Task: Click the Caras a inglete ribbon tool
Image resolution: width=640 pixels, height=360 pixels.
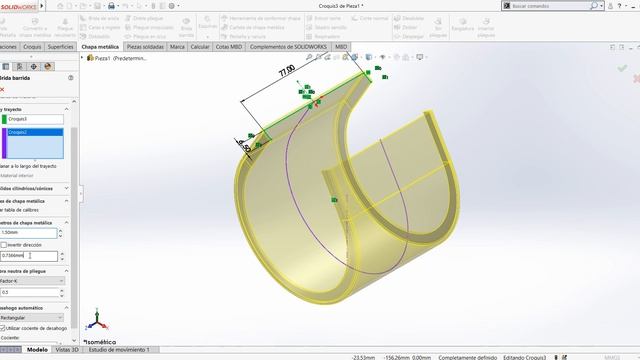Action: [x=100, y=27]
